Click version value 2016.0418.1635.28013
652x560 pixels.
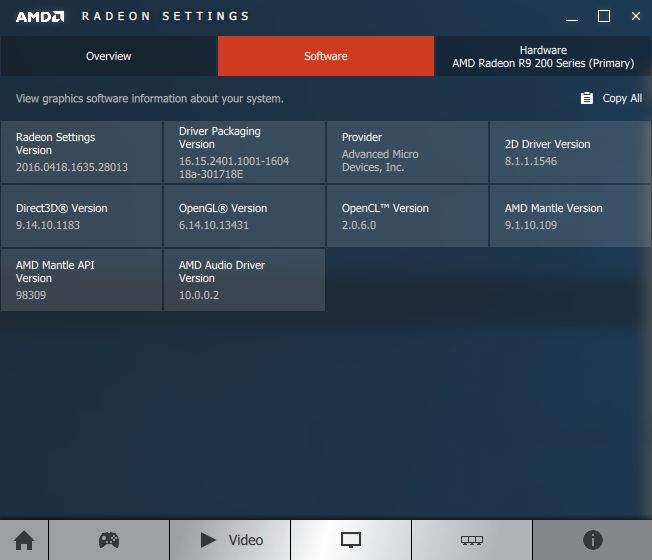coord(72,167)
